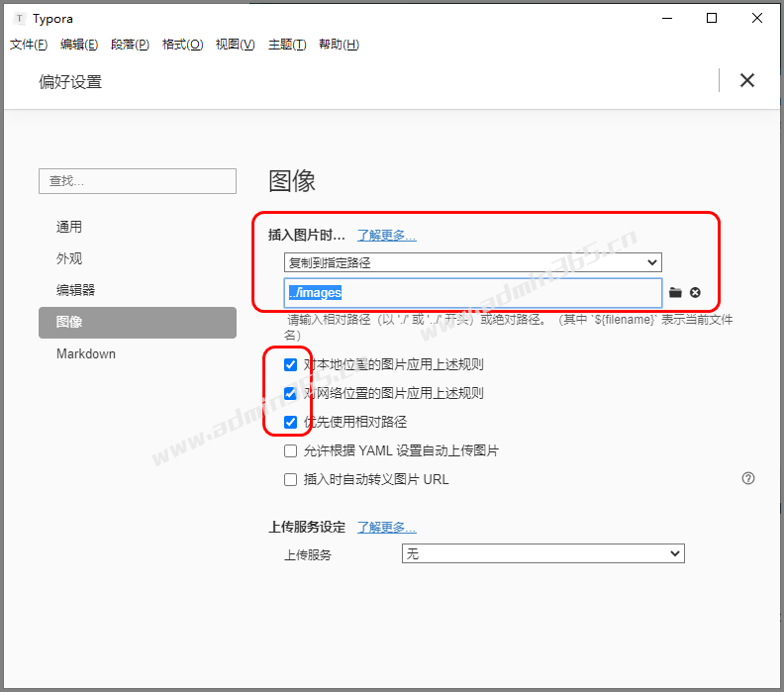Click the clear path circle-x icon
The image size is (784, 692).
[695, 292]
